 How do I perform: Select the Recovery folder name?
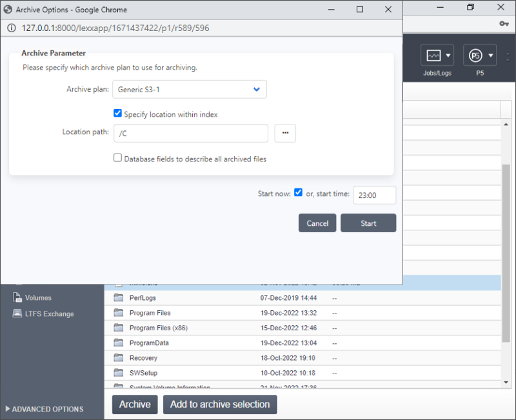coord(143,358)
